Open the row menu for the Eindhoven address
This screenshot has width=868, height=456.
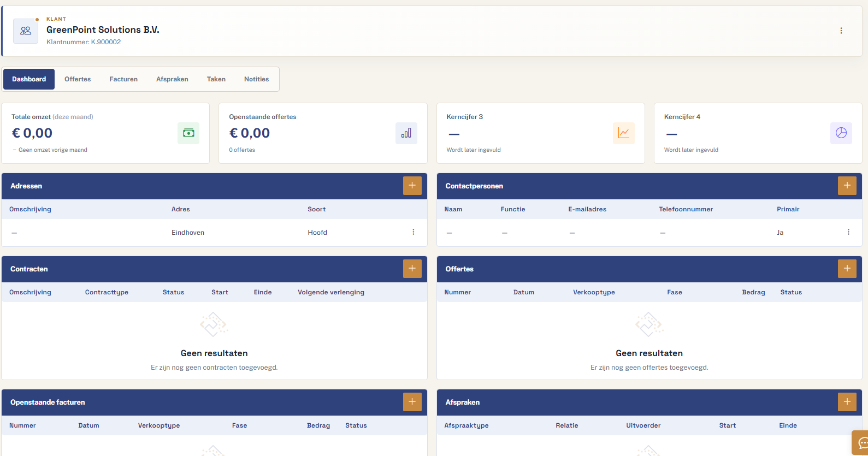pyautogui.click(x=414, y=232)
